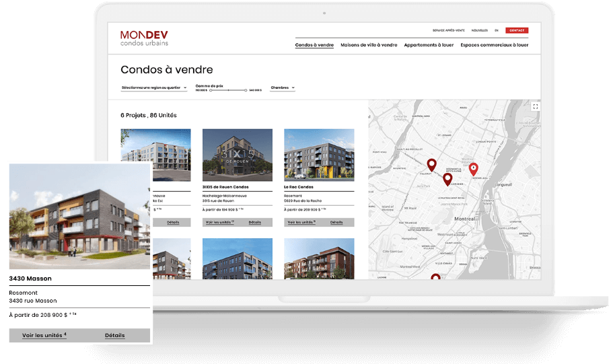Click the Le Roc Condos title

299,187
